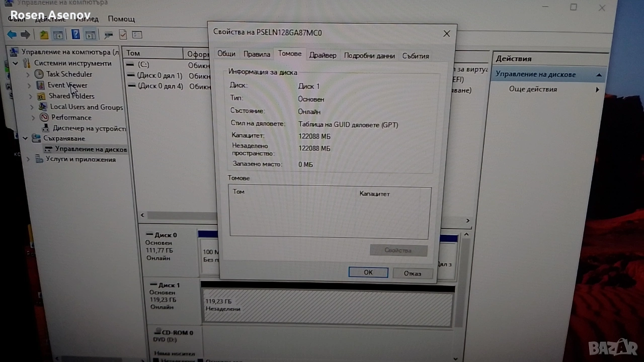Select the Управление на компютъра root node icon
The width and height of the screenshot is (644, 362).
[15, 52]
